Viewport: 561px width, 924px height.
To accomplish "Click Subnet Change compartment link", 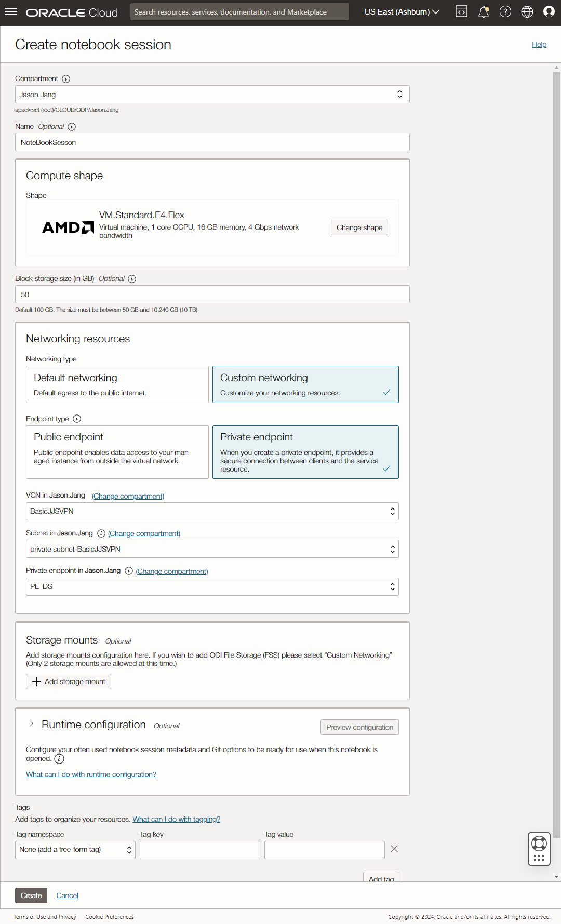I will click(x=144, y=533).
